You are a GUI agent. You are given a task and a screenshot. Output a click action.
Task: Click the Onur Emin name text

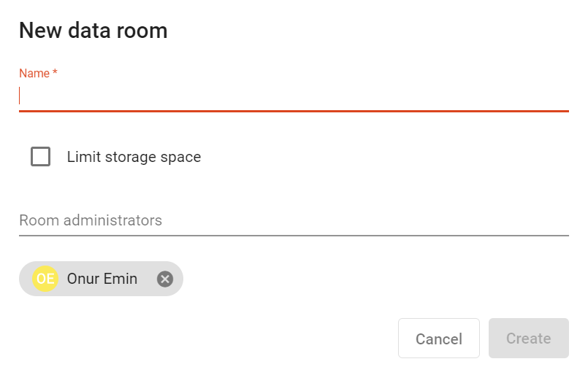coord(102,279)
